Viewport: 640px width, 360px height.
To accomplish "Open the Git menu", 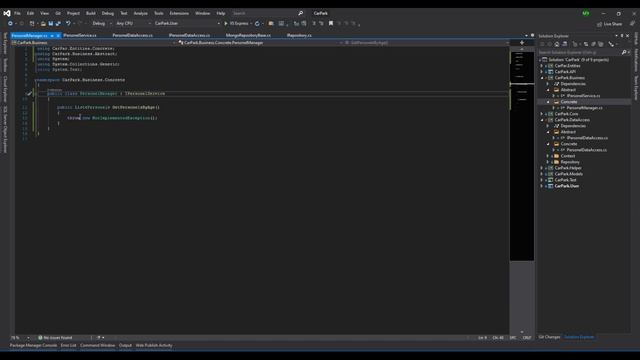I will 58,13.
